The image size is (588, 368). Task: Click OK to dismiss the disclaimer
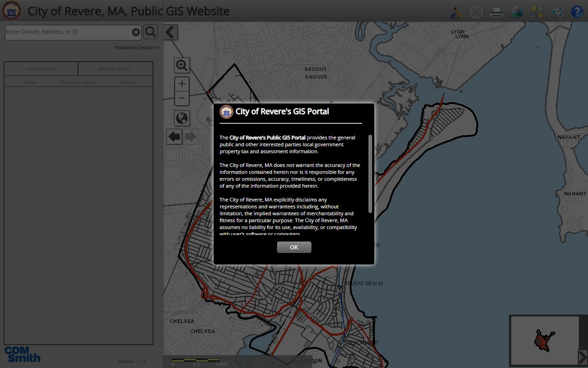pyautogui.click(x=294, y=247)
